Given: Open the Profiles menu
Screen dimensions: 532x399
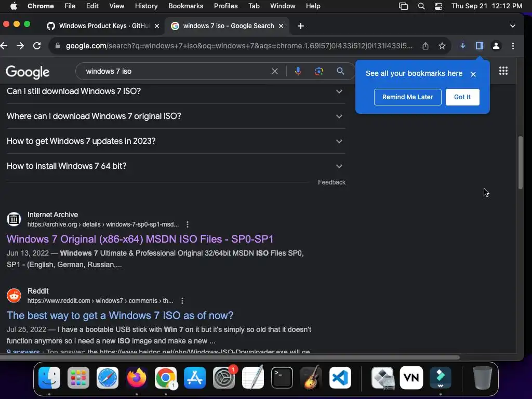Looking at the screenshot, I should [225, 6].
